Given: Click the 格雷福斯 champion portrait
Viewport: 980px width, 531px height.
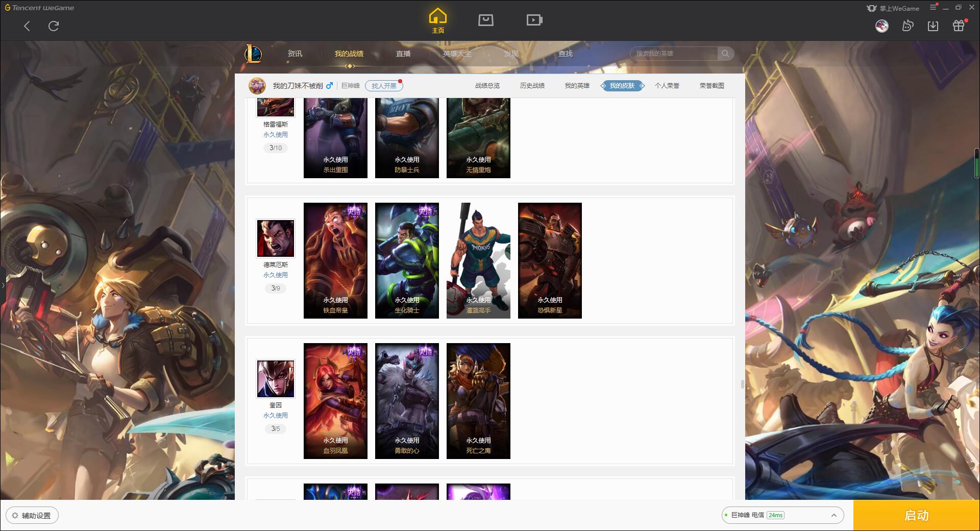Looking at the screenshot, I should click(x=276, y=107).
